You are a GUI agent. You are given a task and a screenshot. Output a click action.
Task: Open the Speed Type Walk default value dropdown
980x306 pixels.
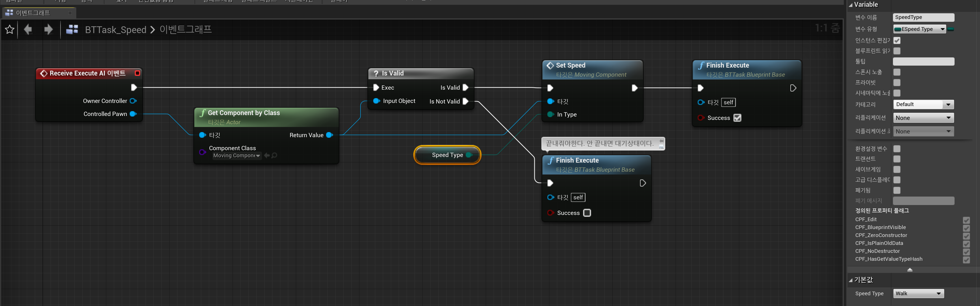click(918, 294)
